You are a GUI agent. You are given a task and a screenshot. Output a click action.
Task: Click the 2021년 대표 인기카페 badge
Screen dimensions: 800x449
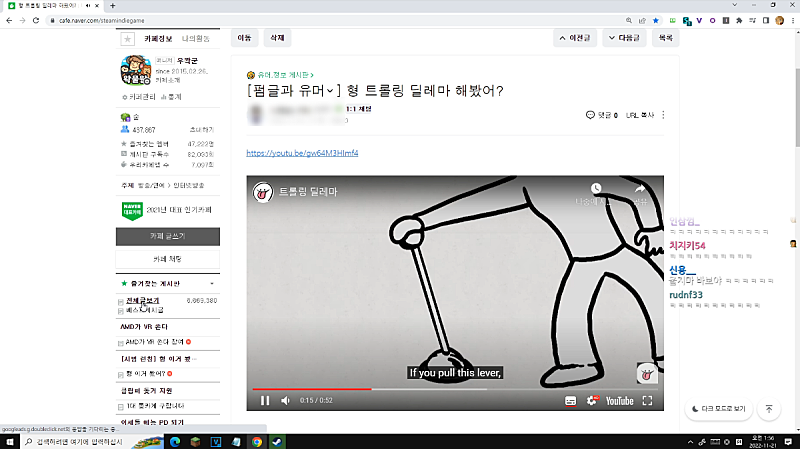[167, 210]
